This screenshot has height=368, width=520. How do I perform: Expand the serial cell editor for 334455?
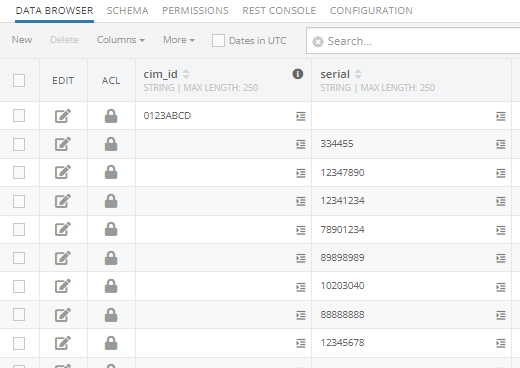pos(501,144)
